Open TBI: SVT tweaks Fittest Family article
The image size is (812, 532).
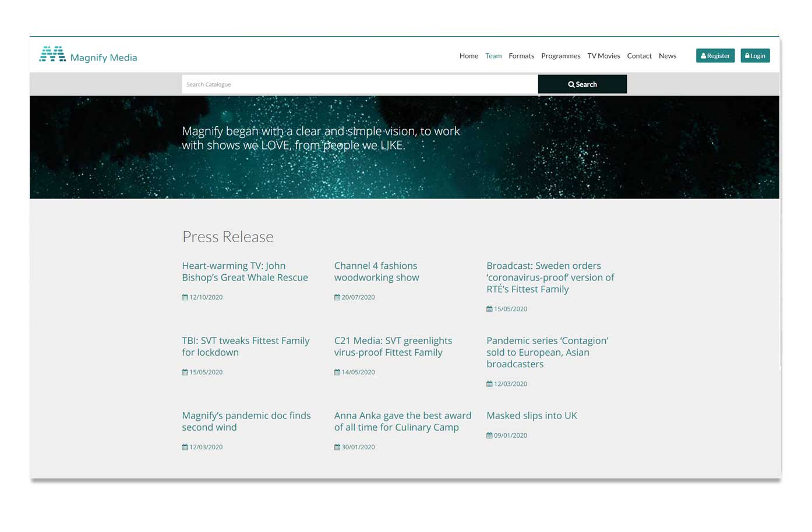pos(245,346)
